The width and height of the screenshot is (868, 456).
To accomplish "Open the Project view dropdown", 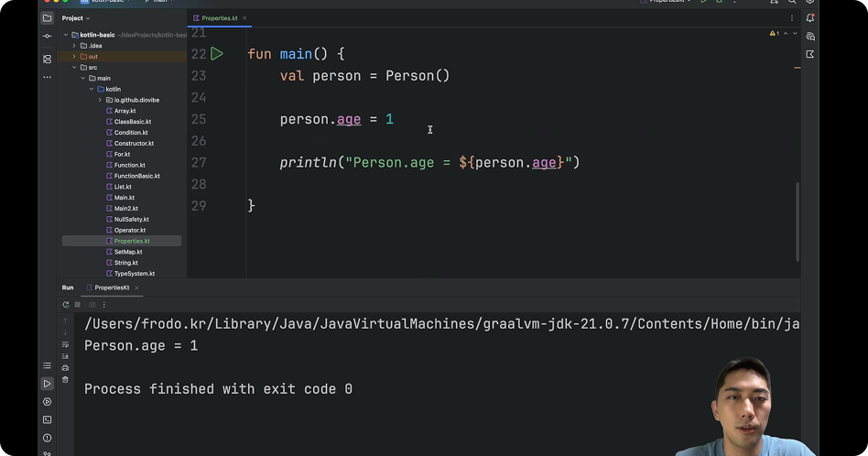I will (76, 18).
